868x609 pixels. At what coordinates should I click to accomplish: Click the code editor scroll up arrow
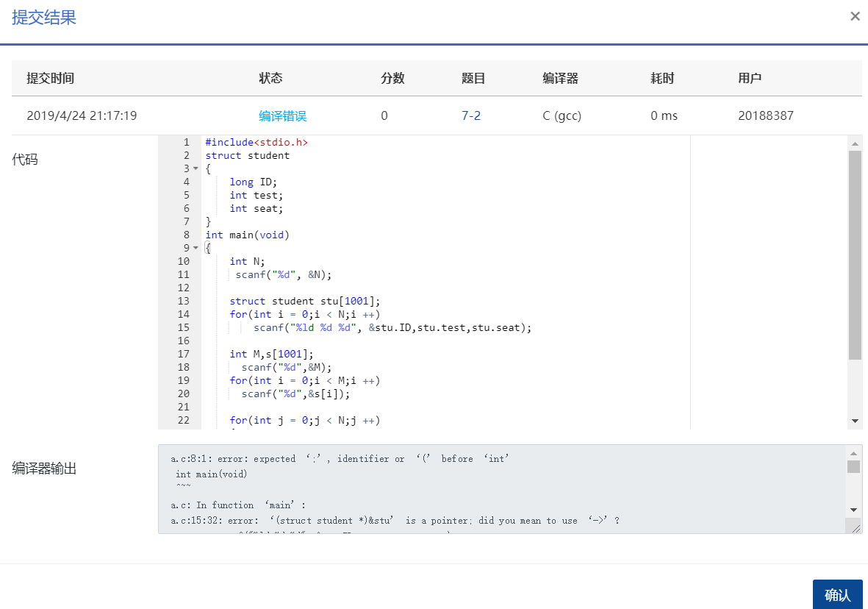pyautogui.click(x=856, y=143)
